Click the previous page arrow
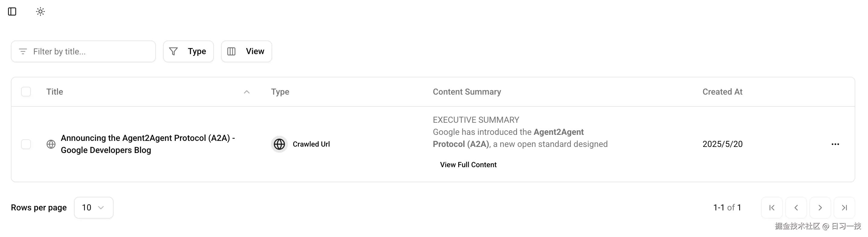Viewport: 868px width, 237px height. (x=796, y=207)
